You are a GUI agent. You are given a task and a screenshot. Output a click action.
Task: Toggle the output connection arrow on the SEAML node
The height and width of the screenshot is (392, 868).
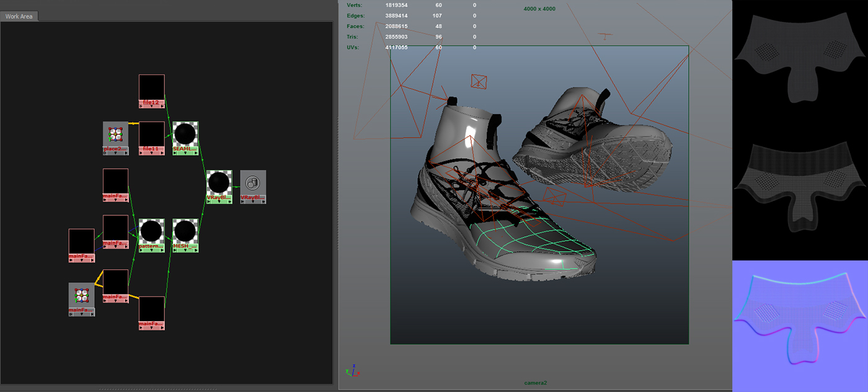[197, 154]
